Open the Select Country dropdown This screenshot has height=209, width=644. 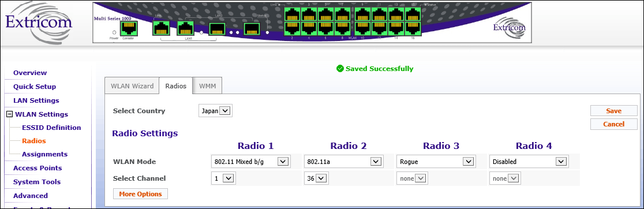215,111
